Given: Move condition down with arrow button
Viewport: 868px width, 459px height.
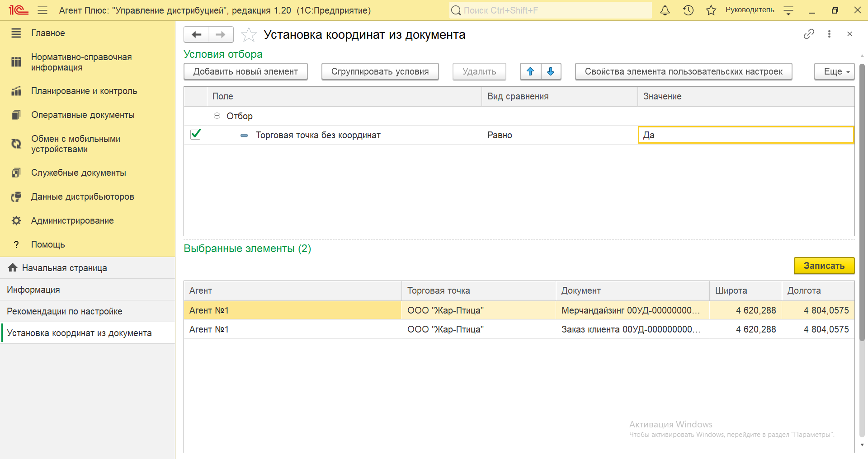Looking at the screenshot, I should (551, 71).
